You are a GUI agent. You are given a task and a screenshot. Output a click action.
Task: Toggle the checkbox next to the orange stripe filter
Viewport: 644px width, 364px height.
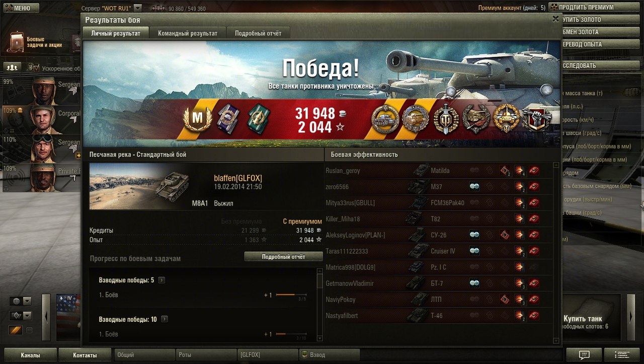click(x=29, y=330)
